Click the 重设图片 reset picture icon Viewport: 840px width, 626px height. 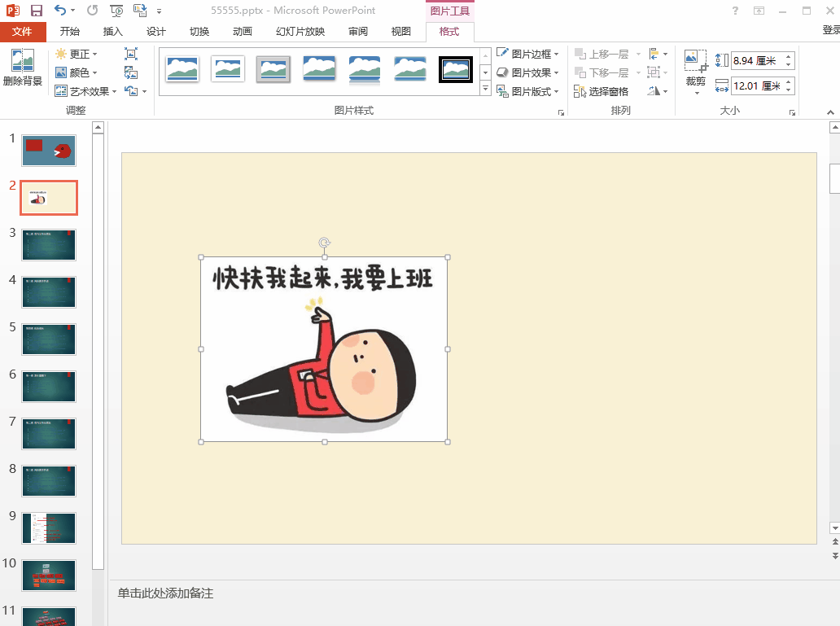coord(131,91)
